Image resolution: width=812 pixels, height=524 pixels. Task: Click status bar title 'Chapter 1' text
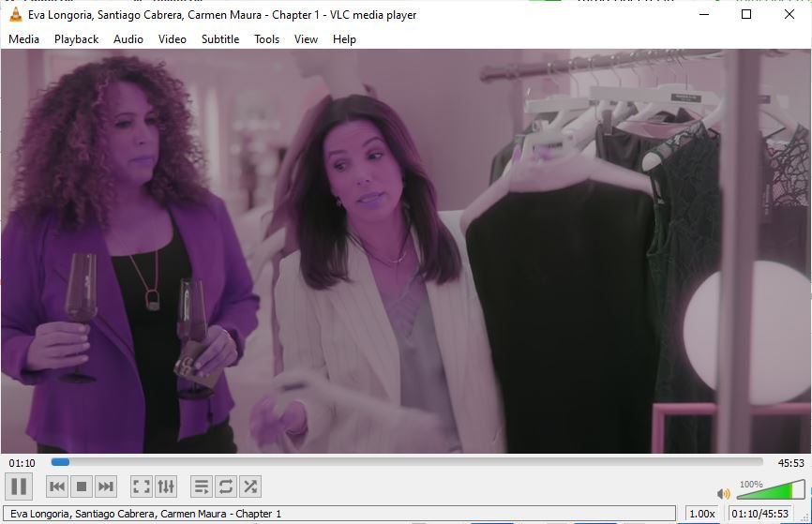(259, 514)
